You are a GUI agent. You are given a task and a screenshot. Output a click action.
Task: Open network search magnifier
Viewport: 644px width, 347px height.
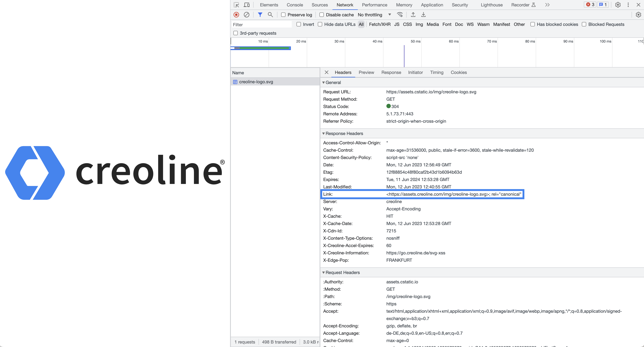point(270,15)
